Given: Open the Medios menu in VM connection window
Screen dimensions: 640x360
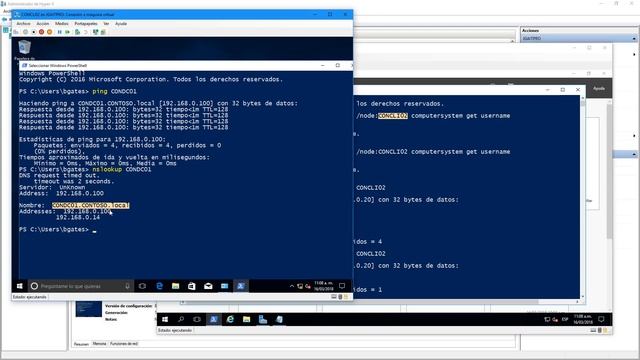Looking at the screenshot, I should [x=62, y=24].
